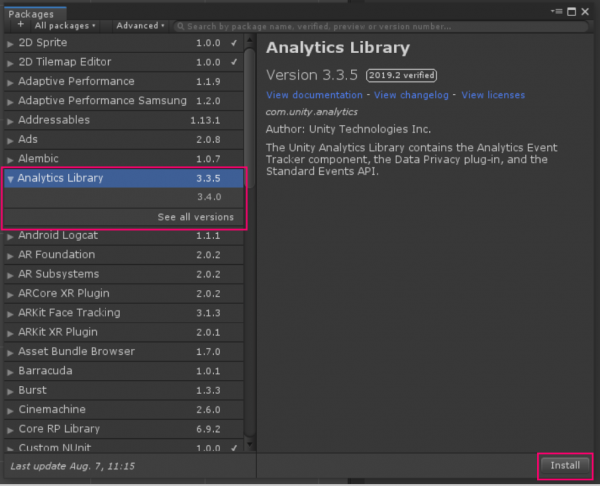The height and width of the screenshot is (486, 600).
Task: Click the 2019.2 verified badge
Action: 401,75
